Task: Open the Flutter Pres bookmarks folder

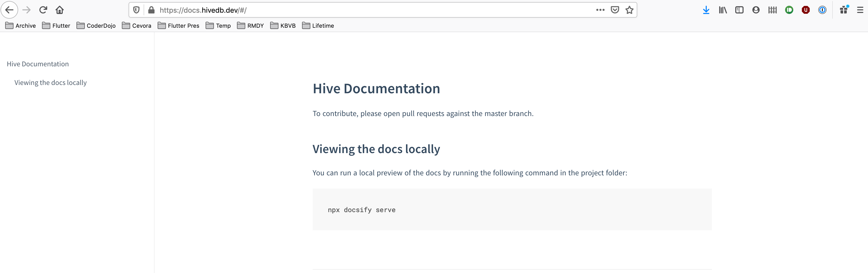Action: (179, 26)
